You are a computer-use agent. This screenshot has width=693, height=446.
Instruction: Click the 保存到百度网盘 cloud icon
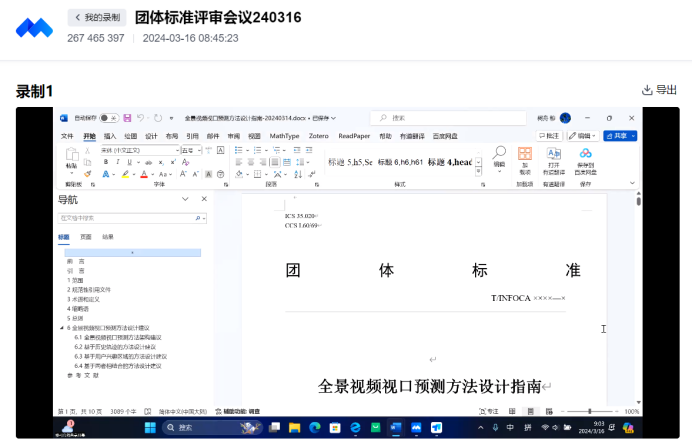click(x=585, y=153)
